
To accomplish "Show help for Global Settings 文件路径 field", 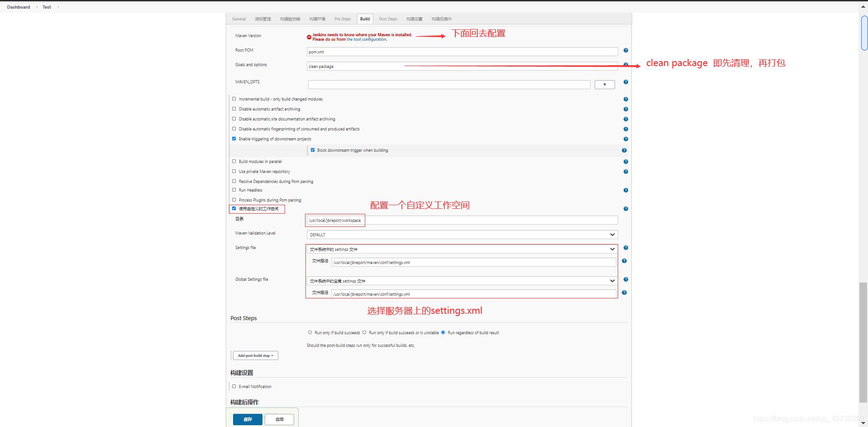I will point(624,293).
